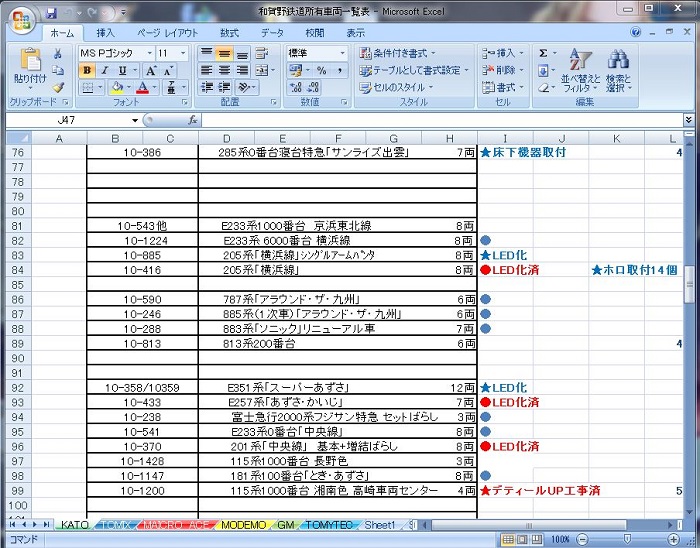Image resolution: width=700 pixels, height=548 pixels.
Task: Switch to 校閲 ribbon tab
Action: [314, 33]
